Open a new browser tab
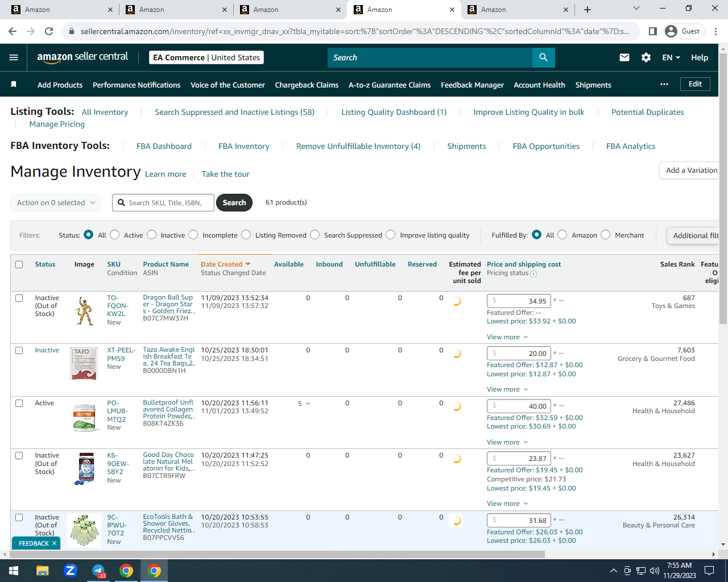This screenshot has height=582, width=728. coord(588,10)
